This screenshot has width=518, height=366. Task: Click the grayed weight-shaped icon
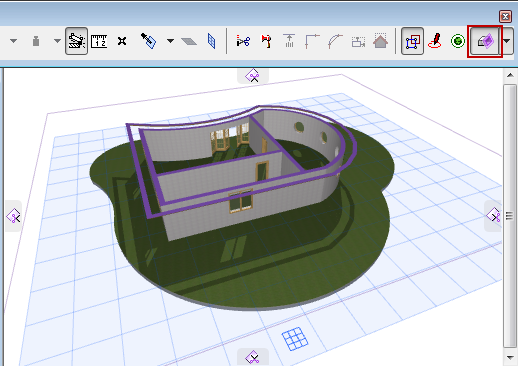pyautogui.click(x=36, y=41)
